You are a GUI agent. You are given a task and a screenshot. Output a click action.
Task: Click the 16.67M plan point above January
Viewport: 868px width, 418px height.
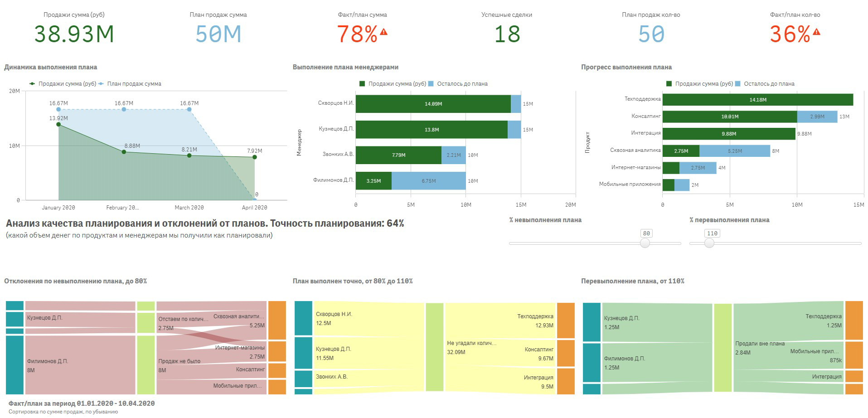point(58,109)
